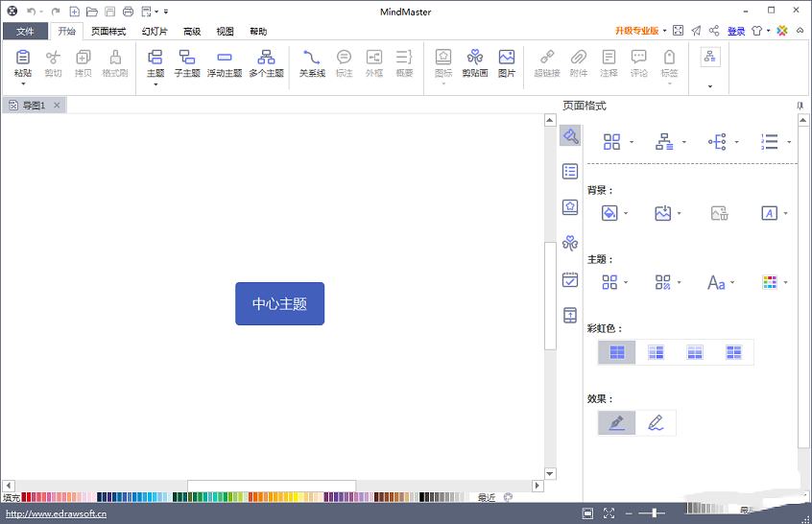Viewport: 812px width, 524px height.
Task: Enable the hand-drawn sketch effect
Action: point(656,422)
